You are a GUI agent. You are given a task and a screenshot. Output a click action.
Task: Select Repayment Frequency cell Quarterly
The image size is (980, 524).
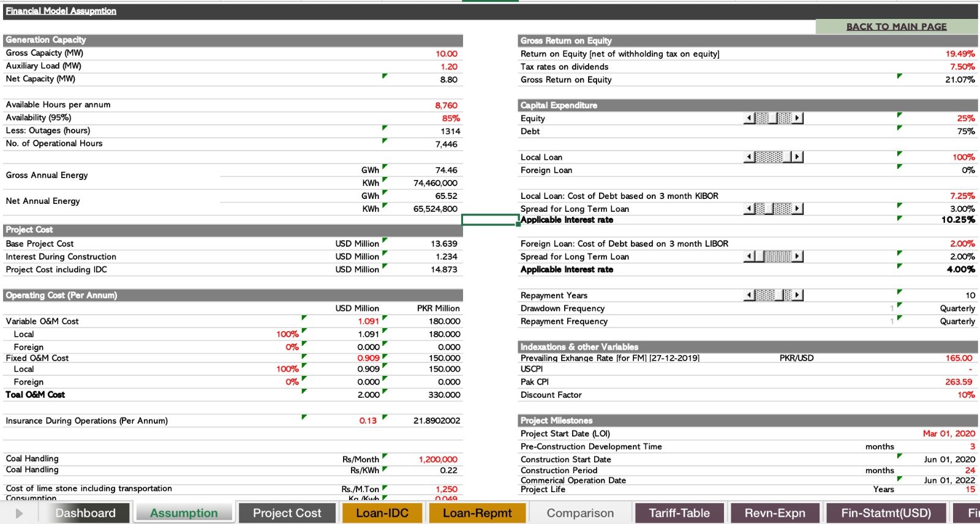(957, 321)
